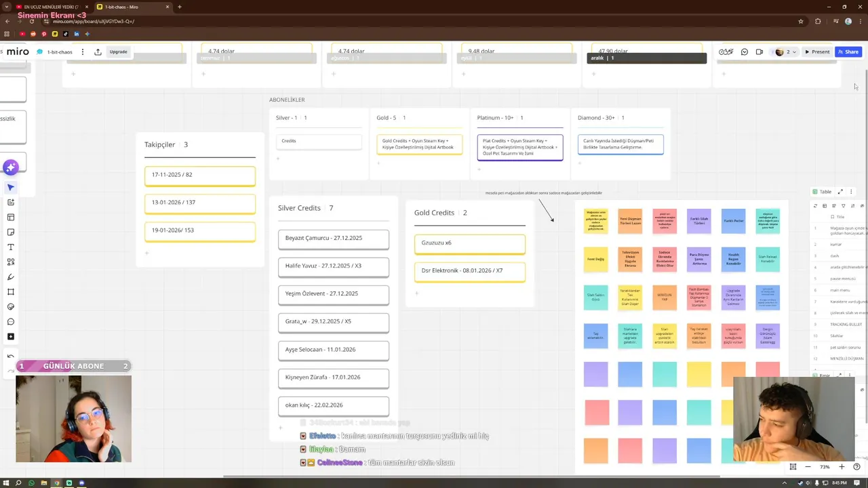Select the Halife Yavuz X3 card

point(334,266)
